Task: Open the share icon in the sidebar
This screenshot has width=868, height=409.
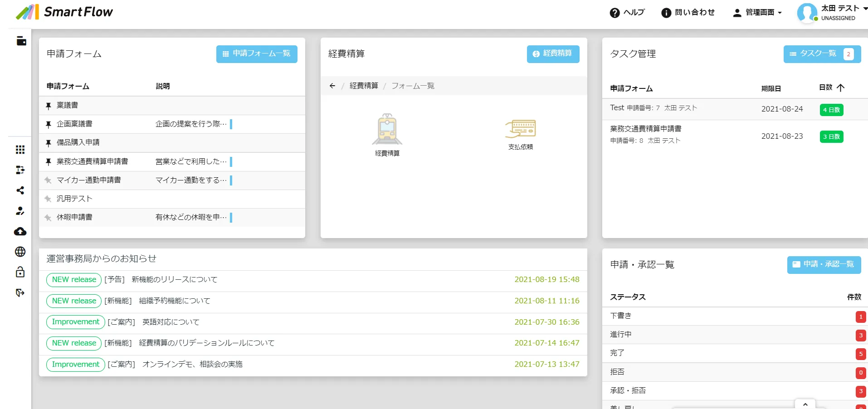Action: (x=20, y=190)
